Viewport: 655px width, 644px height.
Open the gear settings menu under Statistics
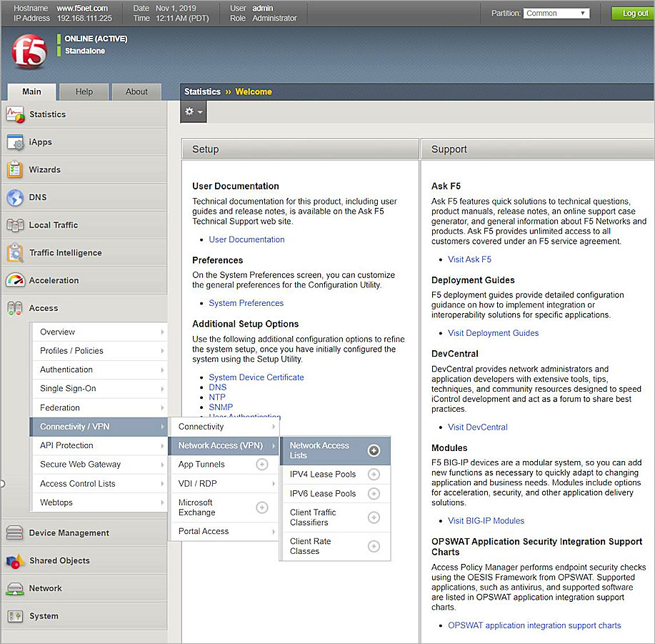point(192,112)
